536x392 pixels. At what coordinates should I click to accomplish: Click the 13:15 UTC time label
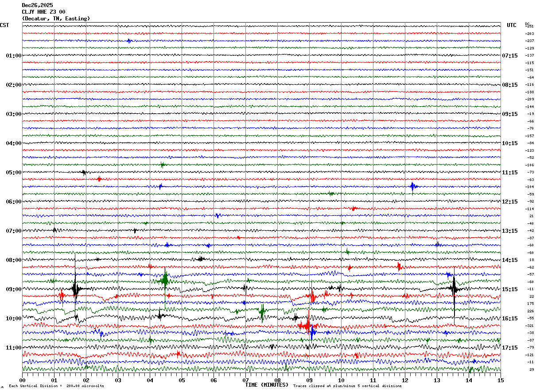pos(510,231)
